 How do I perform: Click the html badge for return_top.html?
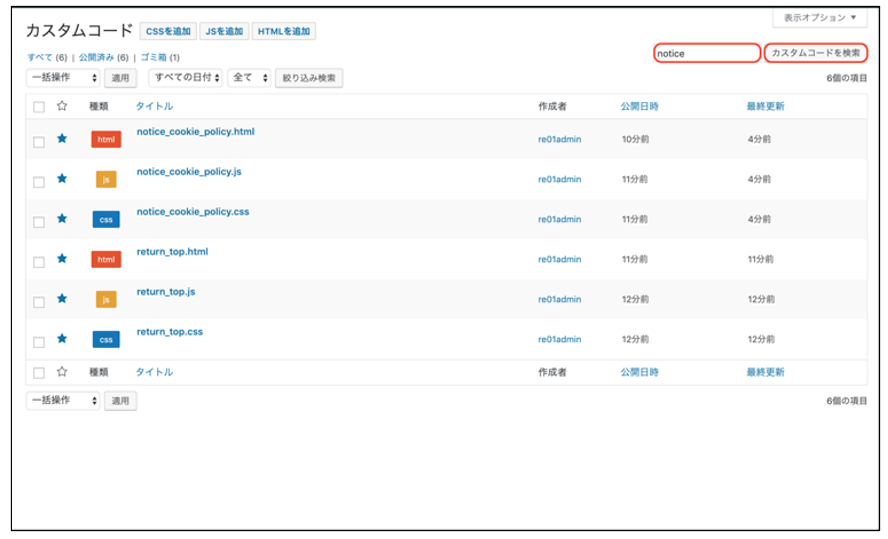click(x=105, y=260)
